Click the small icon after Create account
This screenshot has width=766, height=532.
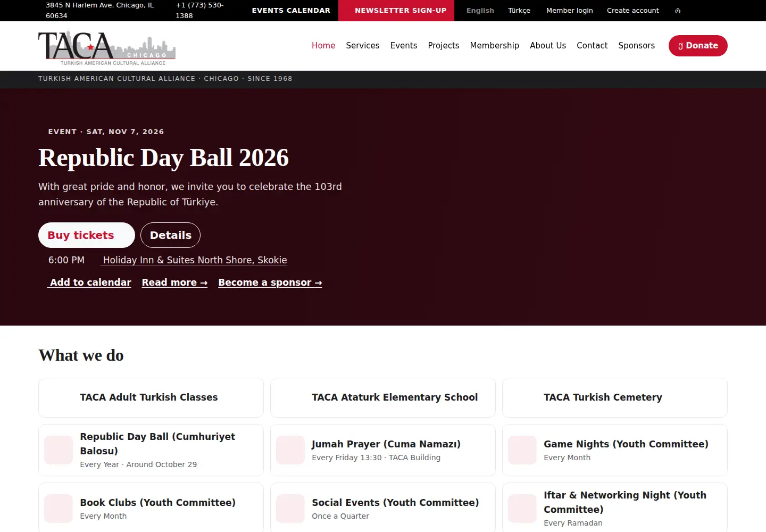(x=678, y=11)
